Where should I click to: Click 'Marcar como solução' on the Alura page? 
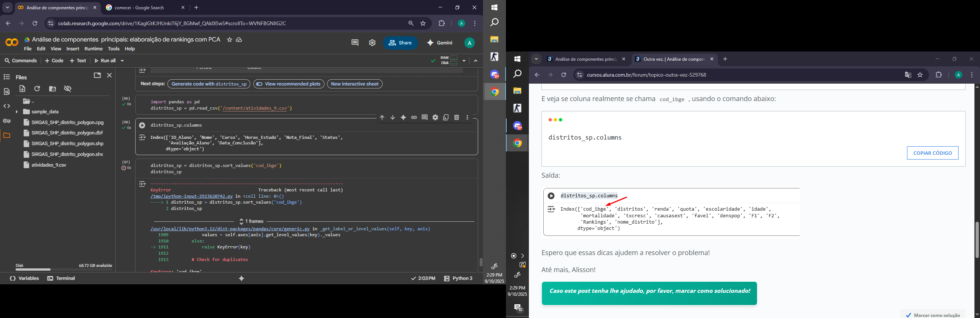click(x=933, y=315)
